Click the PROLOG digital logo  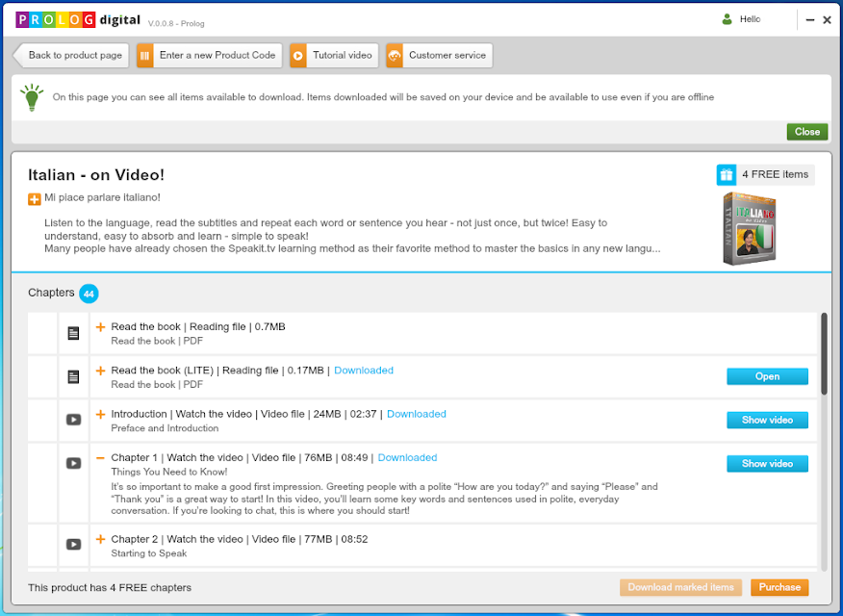[x=78, y=20]
